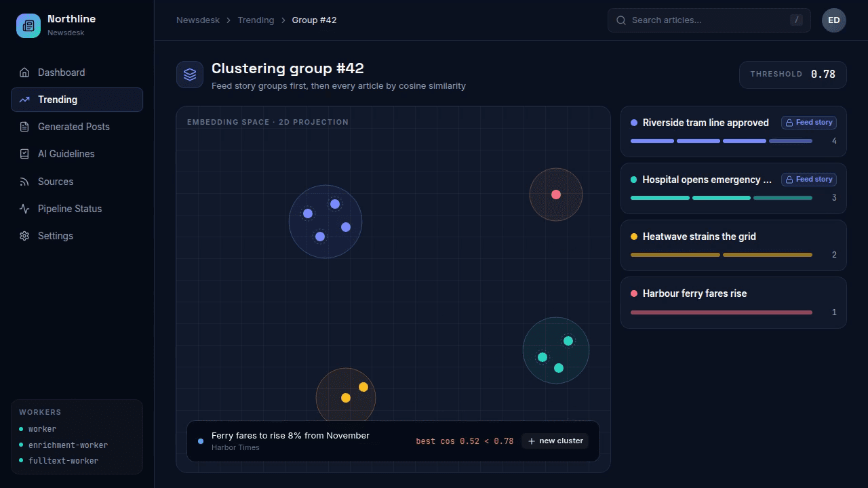Select the Riverside tram line approved card
868x488 pixels.
(x=734, y=131)
